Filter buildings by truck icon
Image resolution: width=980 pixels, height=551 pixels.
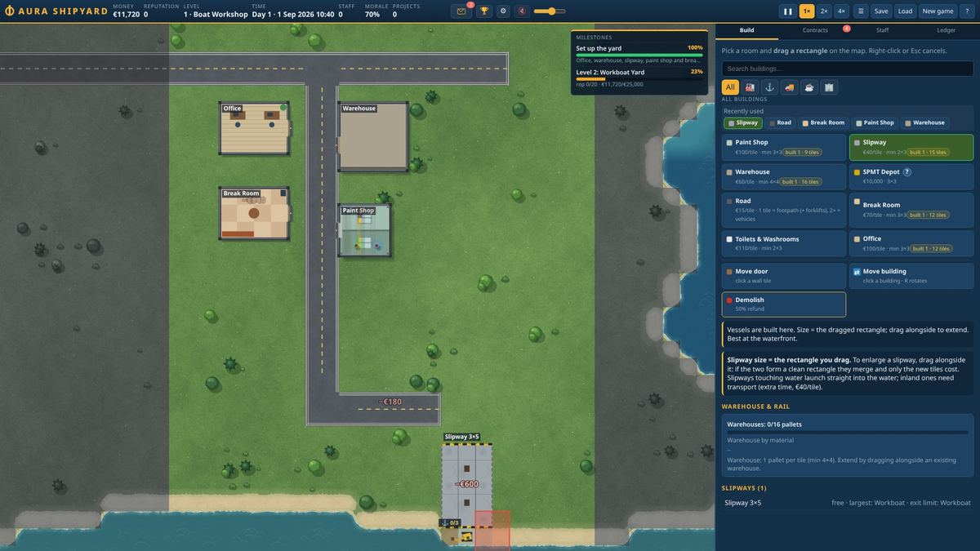pyautogui.click(x=789, y=87)
